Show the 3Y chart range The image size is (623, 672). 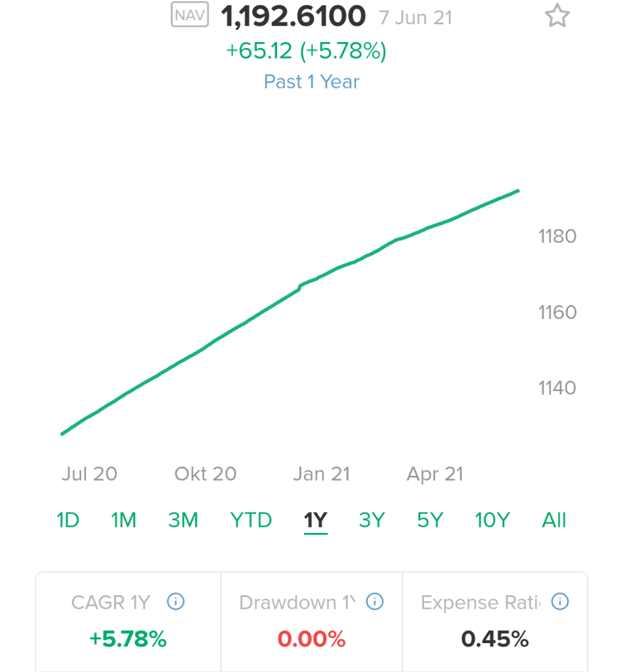(372, 520)
